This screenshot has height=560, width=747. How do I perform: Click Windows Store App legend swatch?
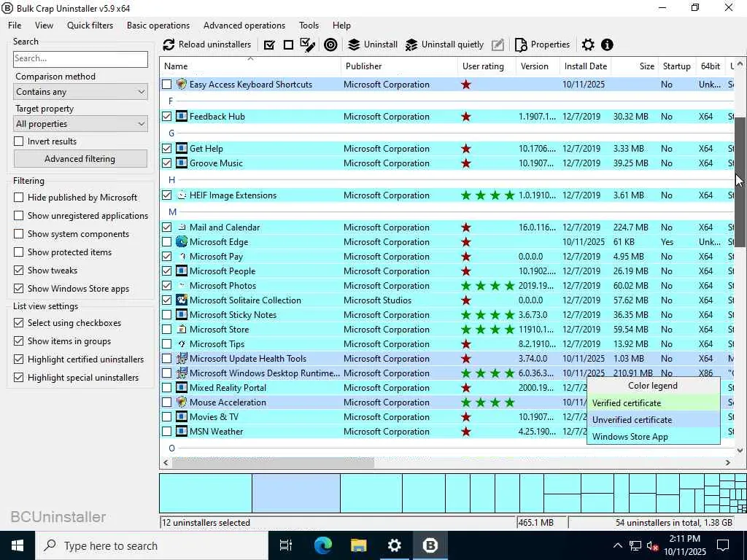(x=653, y=437)
